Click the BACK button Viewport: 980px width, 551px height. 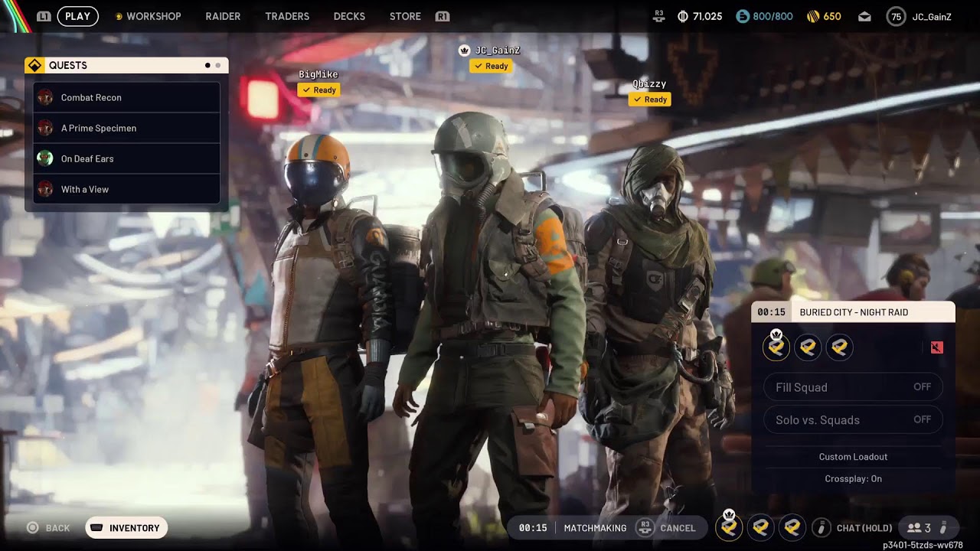[x=48, y=528]
